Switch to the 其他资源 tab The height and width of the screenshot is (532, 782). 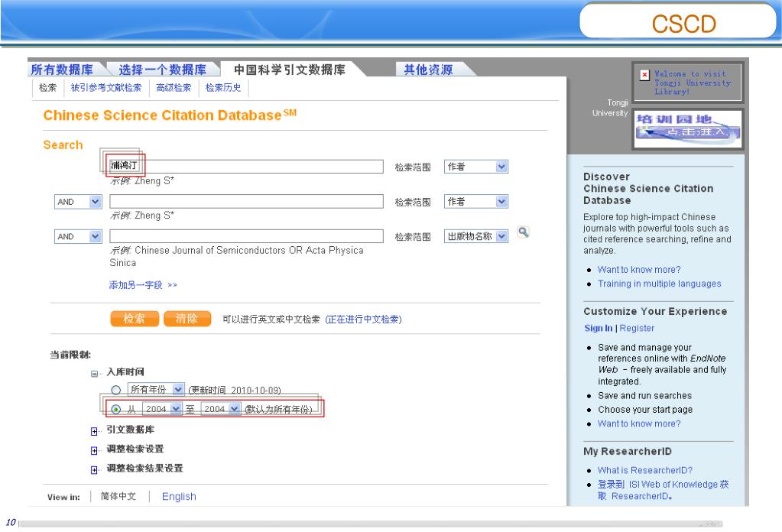click(428, 70)
